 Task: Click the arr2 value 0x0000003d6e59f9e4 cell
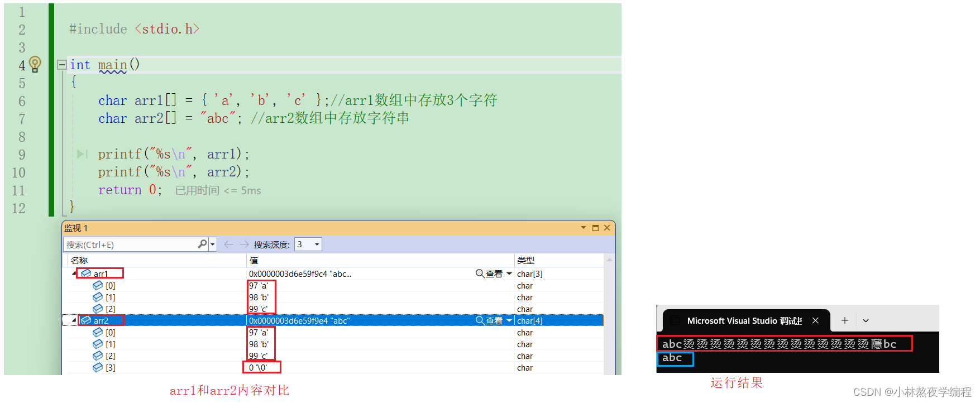[x=299, y=321]
